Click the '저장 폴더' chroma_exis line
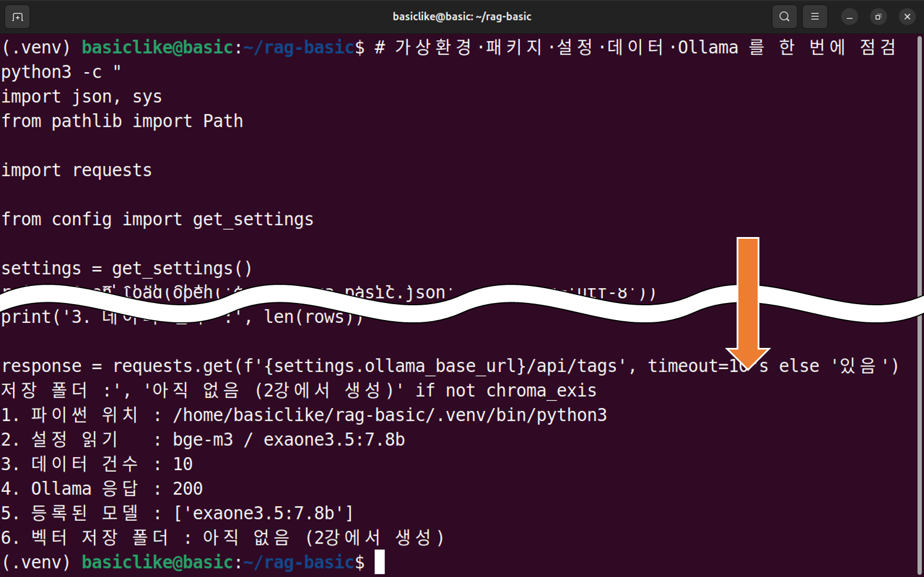The image size is (924, 577). tap(299, 391)
